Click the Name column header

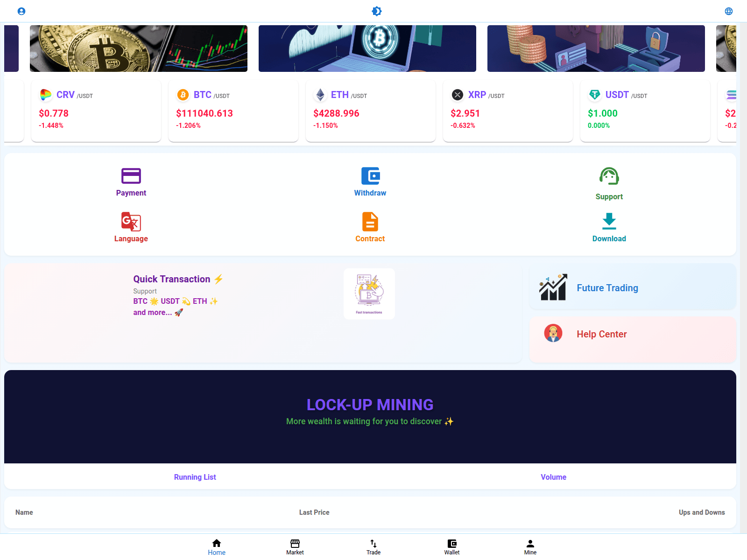[24, 512]
